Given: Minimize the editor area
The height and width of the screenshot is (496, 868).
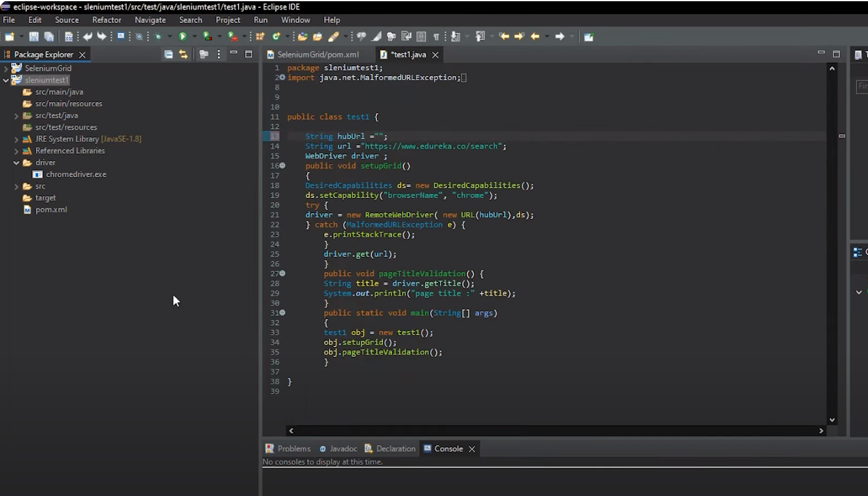Looking at the screenshot, I should click(x=821, y=53).
